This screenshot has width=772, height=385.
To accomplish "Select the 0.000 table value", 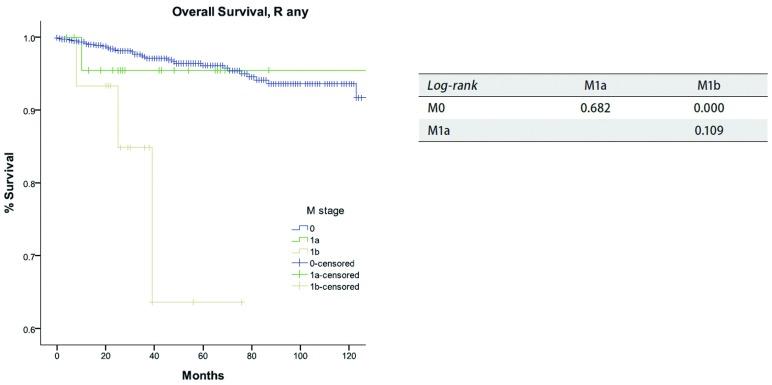I will click(x=711, y=108).
